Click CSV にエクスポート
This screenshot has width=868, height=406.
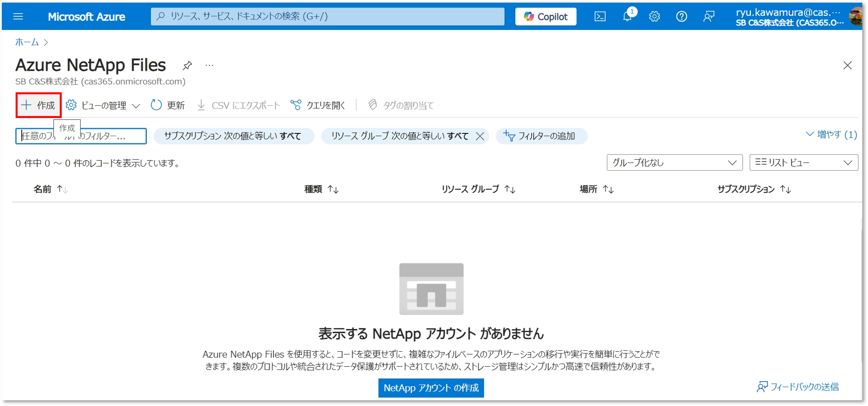point(239,105)
